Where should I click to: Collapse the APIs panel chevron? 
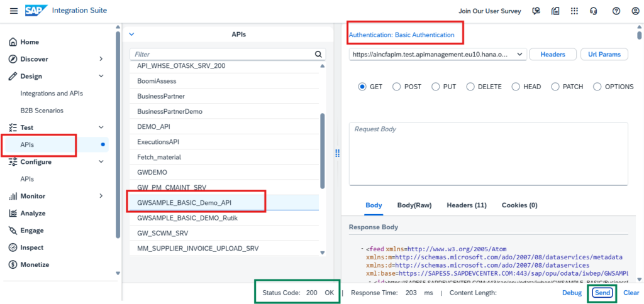[131, 35]
